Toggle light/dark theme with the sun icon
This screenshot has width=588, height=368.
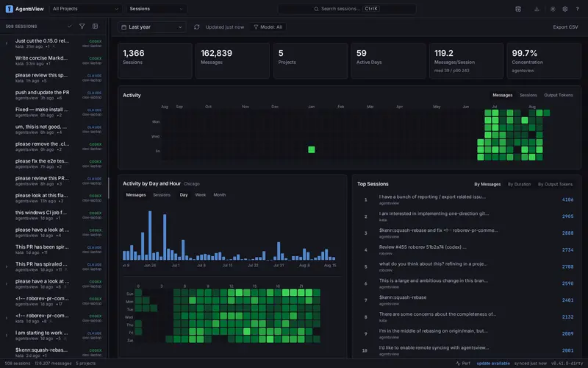pyautogui.click(x=553, y=9)
